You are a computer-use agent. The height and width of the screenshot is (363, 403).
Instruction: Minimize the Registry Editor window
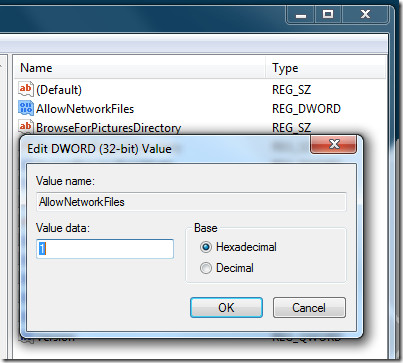coord(301,15)
